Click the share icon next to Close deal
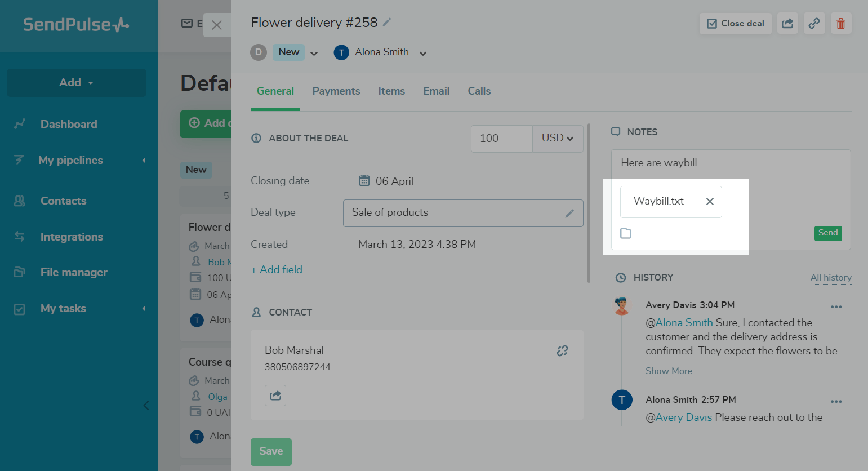The image size is (868, 471). [x=787, y=24]
